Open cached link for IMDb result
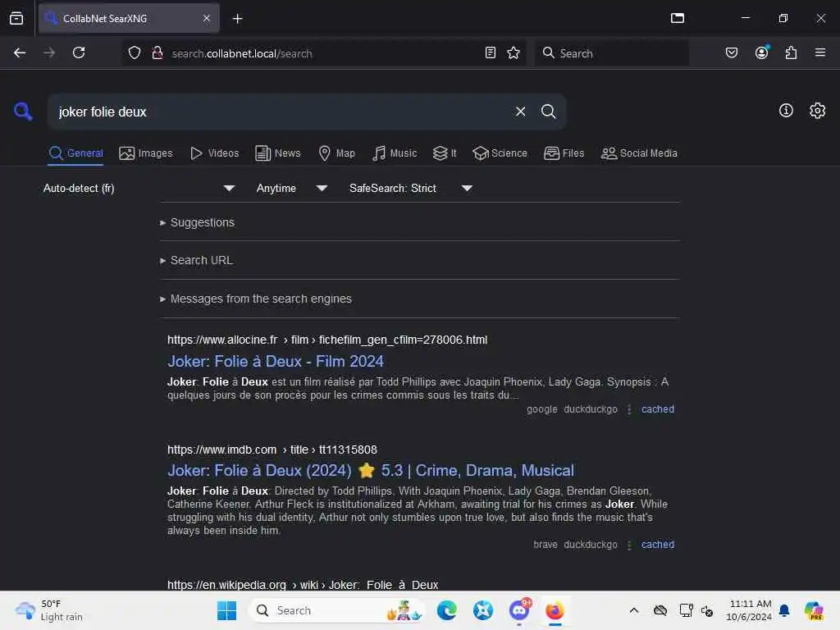This screenshot has width=840, height=630. (657, 545)
